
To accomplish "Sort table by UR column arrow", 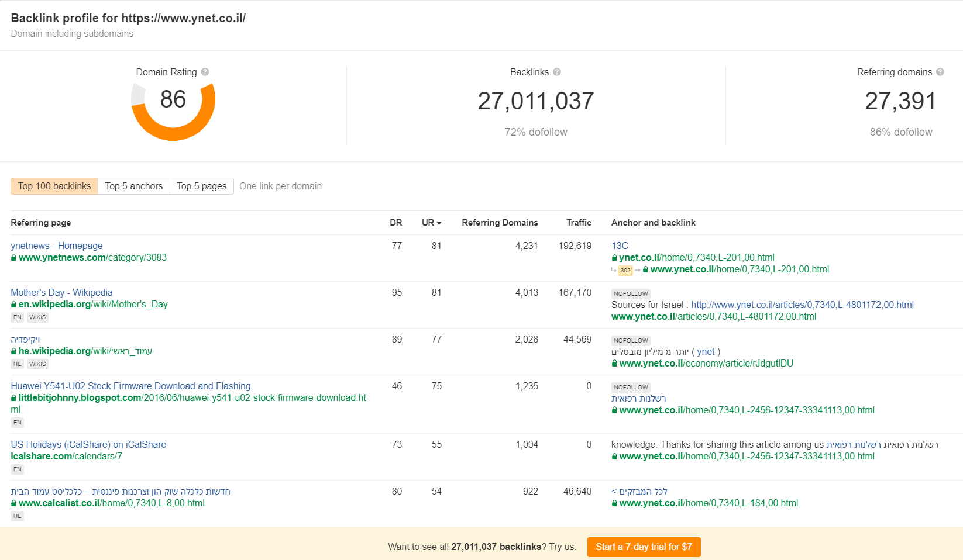I will [439, 223].
